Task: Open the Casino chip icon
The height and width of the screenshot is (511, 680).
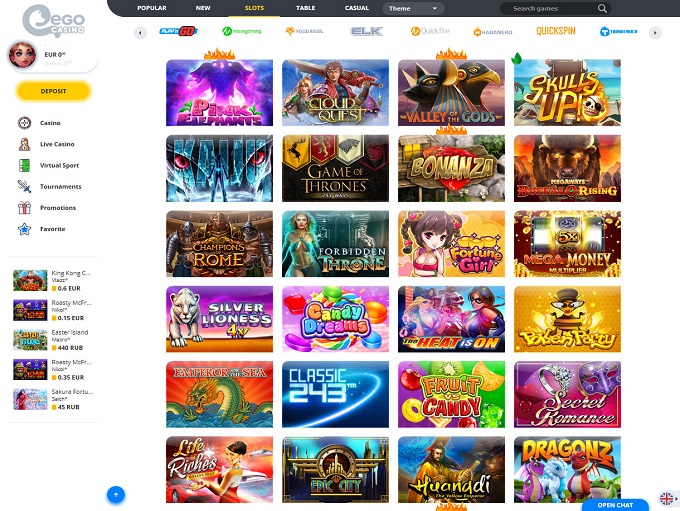Action: [24, 123]
